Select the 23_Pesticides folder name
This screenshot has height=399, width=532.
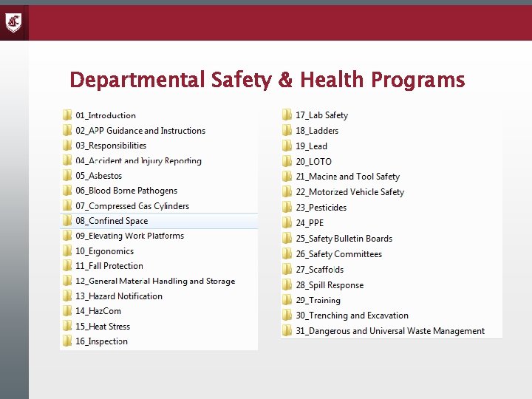click(x=321, y=208)
